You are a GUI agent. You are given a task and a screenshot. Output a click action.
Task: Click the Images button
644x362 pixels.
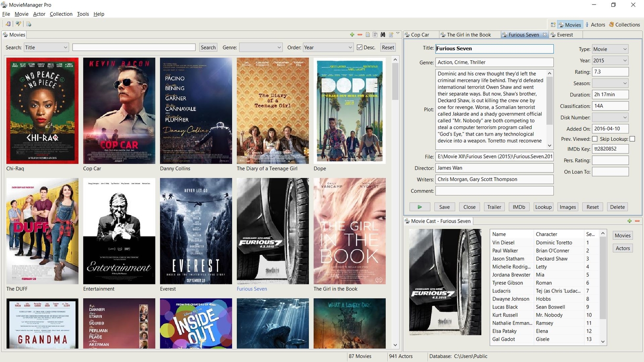click(x=568, y=207)
